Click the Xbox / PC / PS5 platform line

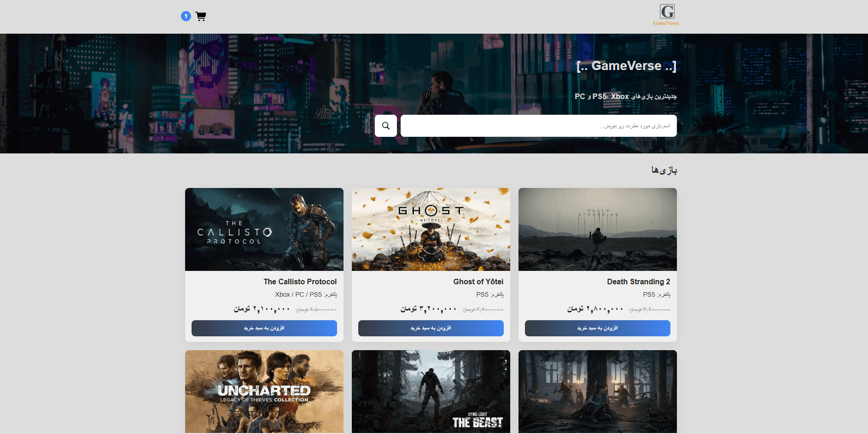(306, 294)
